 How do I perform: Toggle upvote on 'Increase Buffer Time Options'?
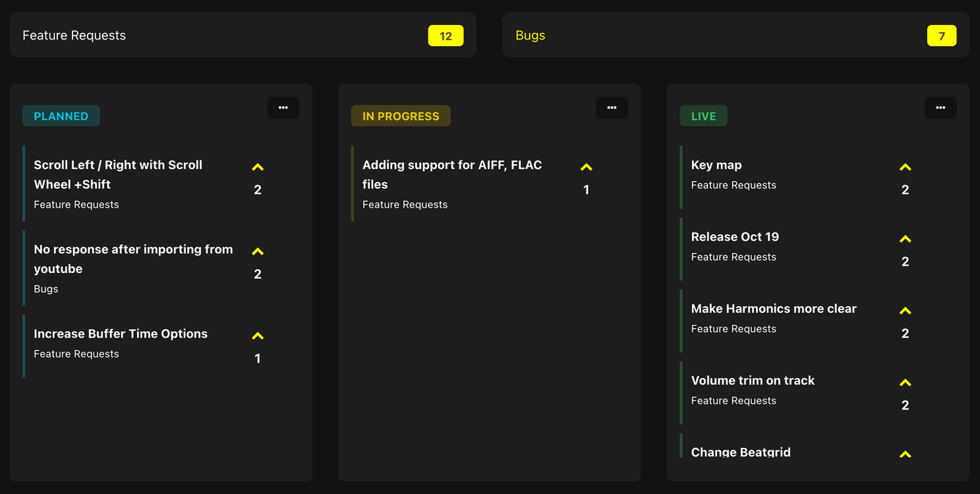258,335
